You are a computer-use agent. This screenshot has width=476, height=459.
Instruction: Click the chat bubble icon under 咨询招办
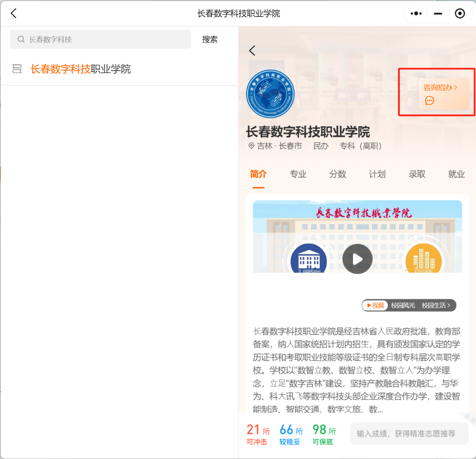click(x=429, y=100)
